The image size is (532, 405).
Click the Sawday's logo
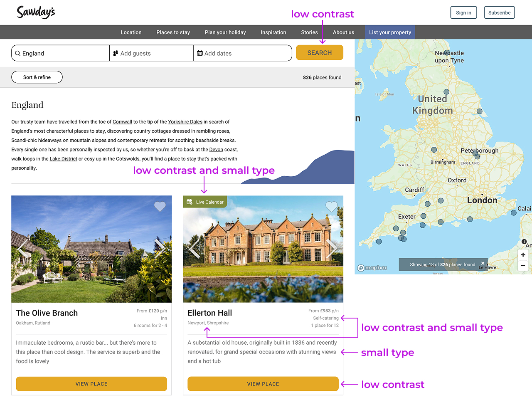coord(36,12)
